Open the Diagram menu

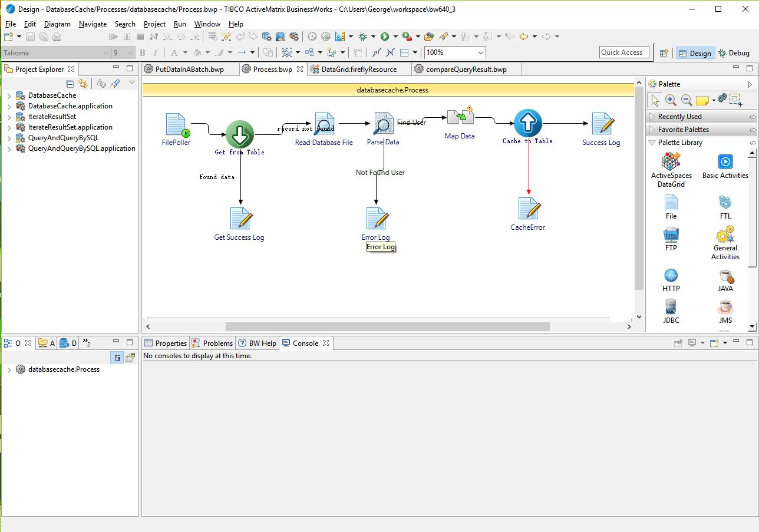coord(57,24)
